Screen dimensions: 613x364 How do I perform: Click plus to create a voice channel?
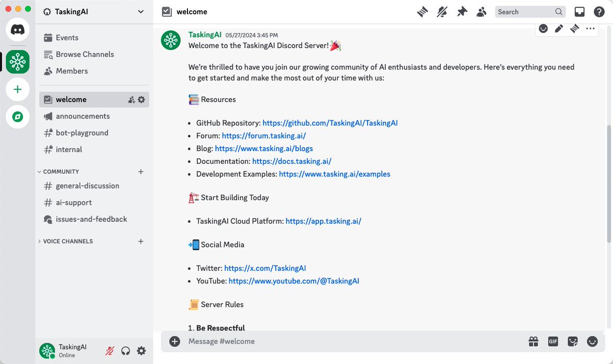tap(141, 241)
